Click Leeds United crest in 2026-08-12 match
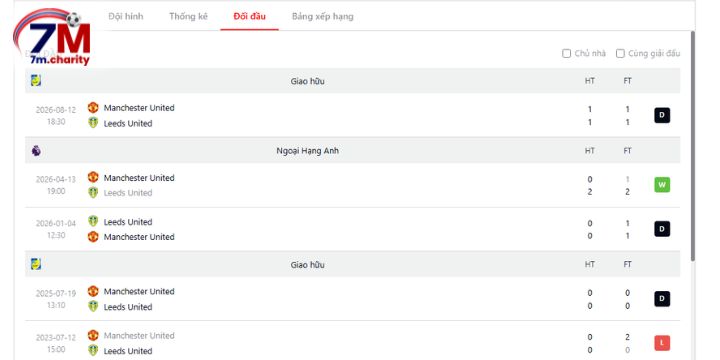This screenshot has width=720, height=360. [93, 123]
